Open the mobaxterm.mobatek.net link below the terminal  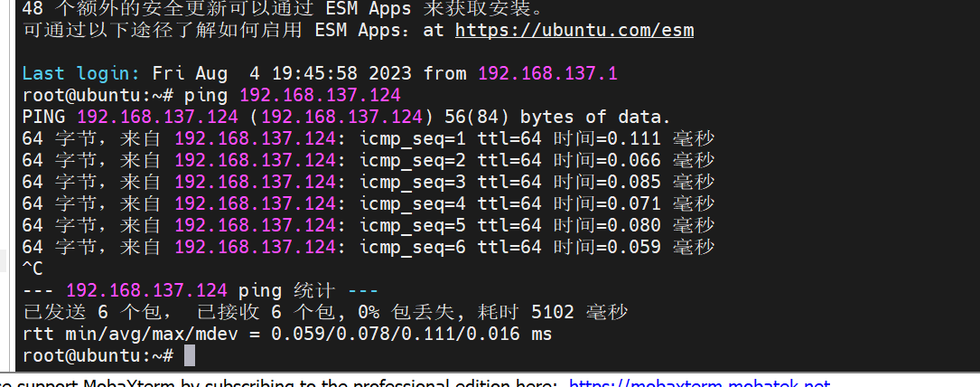[x=700, y=382]
